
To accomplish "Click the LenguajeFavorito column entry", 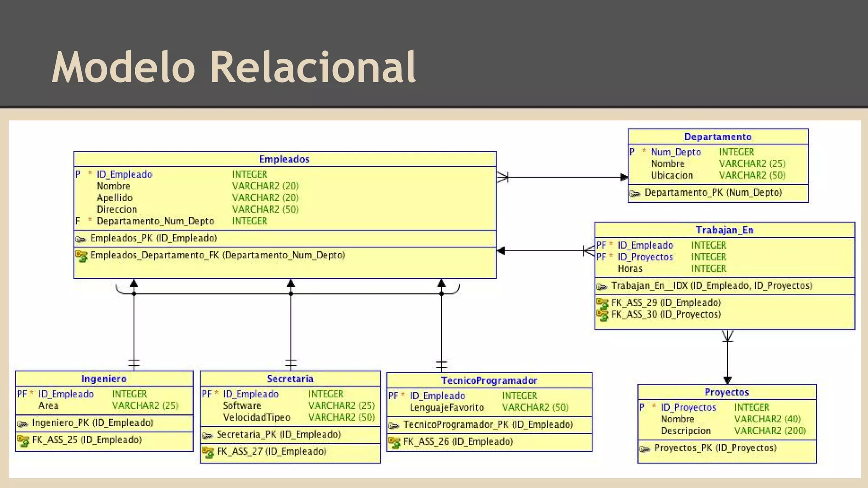I will coord(447,408).
